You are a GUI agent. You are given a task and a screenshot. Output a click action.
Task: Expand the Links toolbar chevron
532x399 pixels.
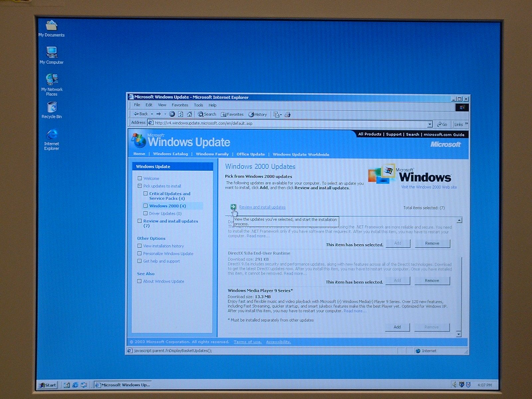click(466, 124)
